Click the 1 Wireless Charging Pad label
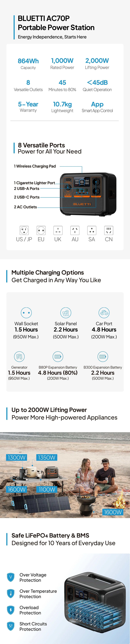The height and width of the screenshot is (644, 130). point(35,166)
